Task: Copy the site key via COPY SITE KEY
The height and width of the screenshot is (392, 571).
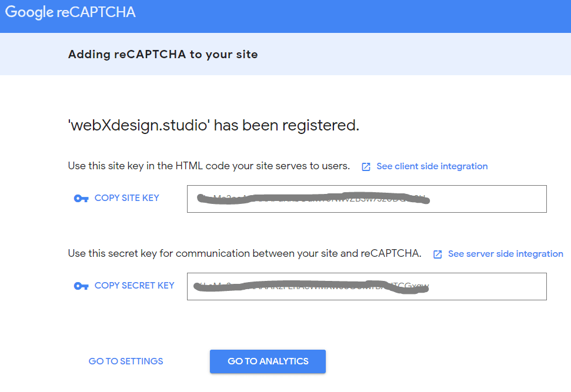Action: pos(127,198)
